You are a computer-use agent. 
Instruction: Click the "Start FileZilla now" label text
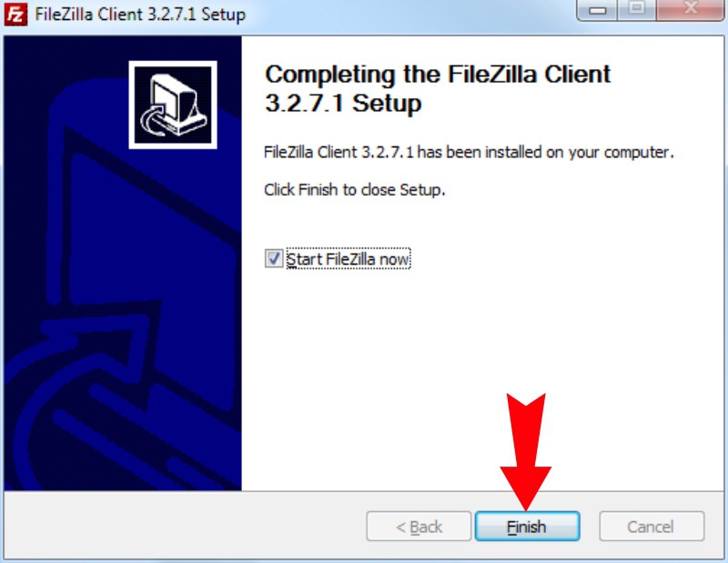349,258
